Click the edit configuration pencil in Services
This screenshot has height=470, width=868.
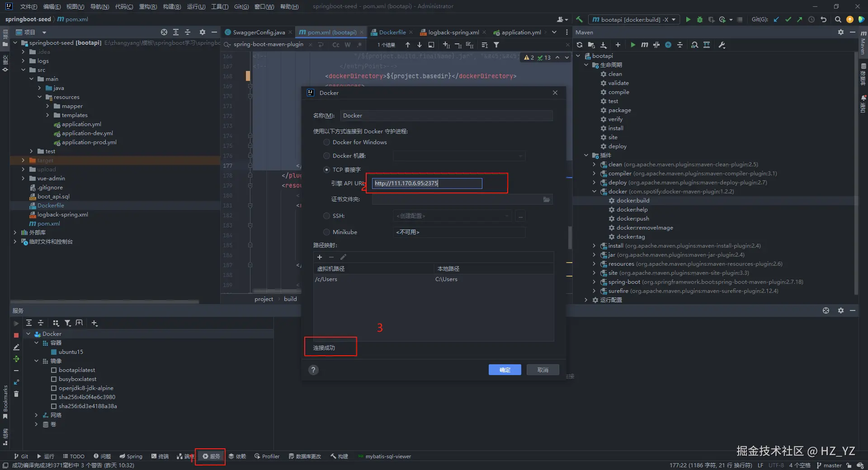click(16, 347)
